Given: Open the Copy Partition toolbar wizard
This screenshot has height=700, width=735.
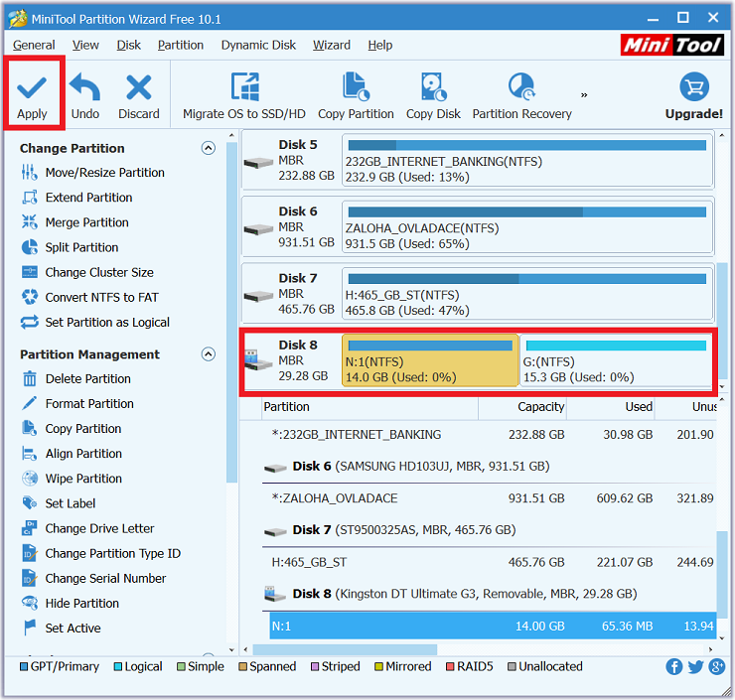Looking at the screenshot, I should [356, 95].
